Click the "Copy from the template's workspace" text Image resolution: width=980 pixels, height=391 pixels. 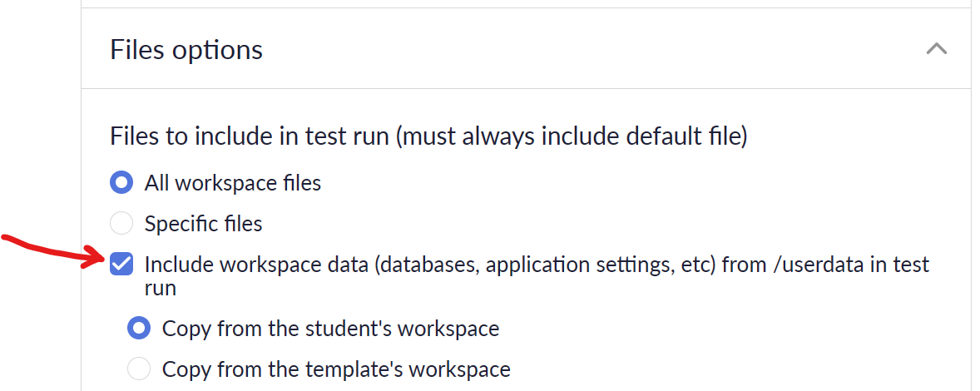(335, 369)
